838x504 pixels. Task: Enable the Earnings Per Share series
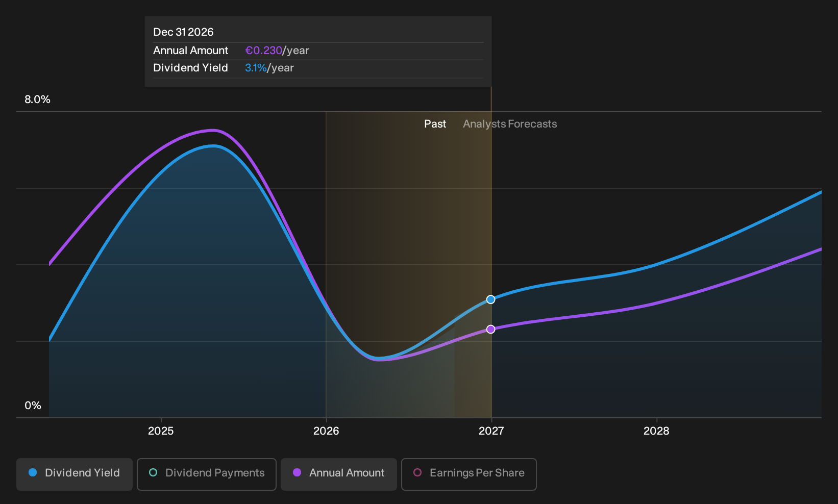click(x=469, y=474)
